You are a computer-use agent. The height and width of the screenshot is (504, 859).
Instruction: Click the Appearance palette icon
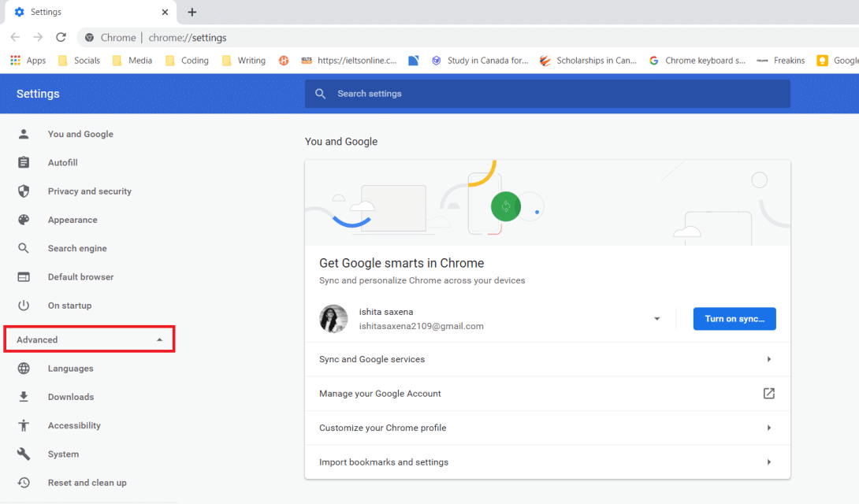pyautogui.click(x=24, y=220)
